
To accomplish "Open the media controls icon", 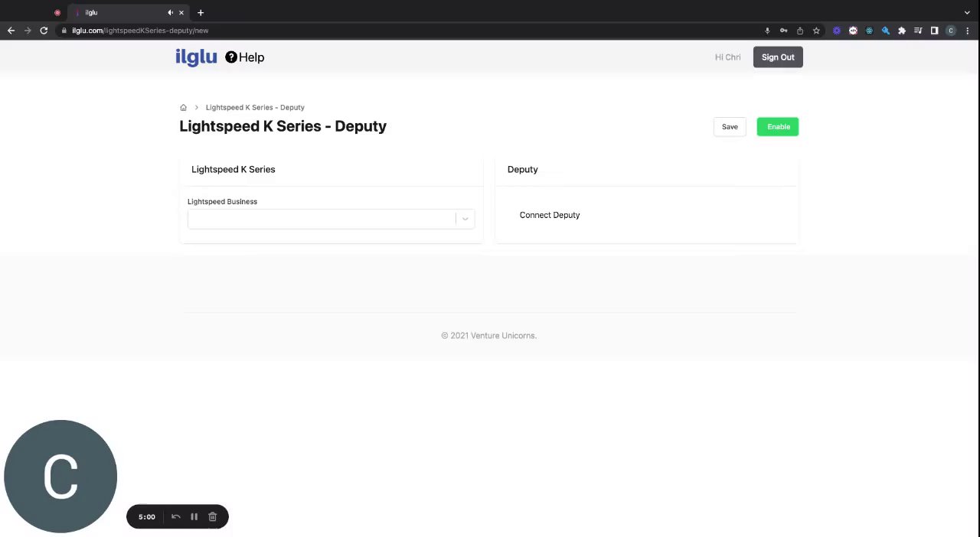I will (918, 31).
